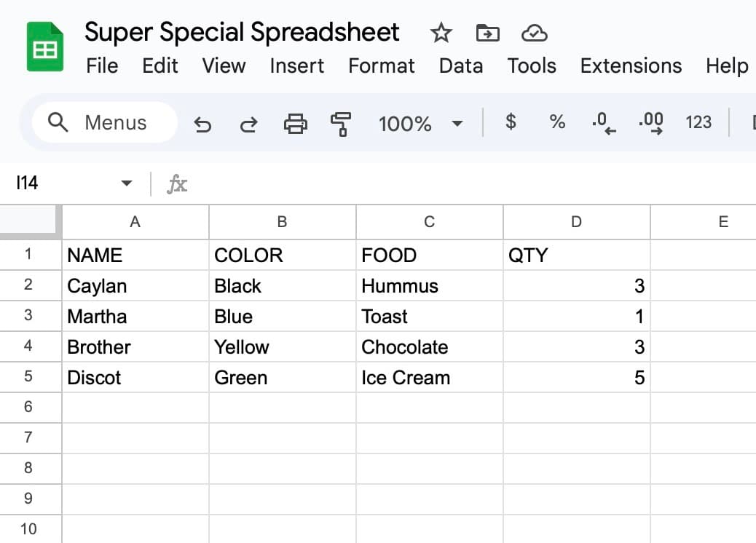Check document save status cloud icon
This screenshot has height=543, width=756.
pos(535,32)
